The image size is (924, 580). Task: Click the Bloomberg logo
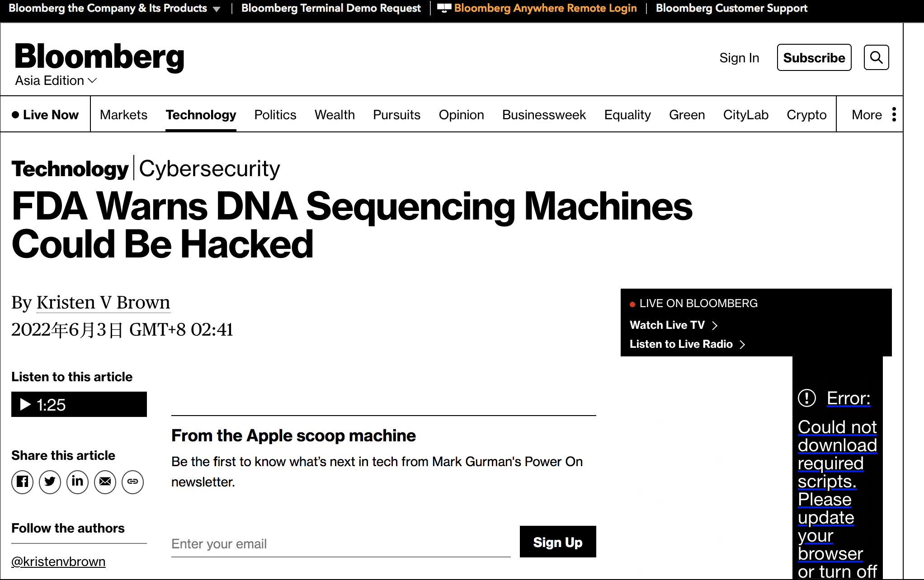click(x=99, y=56)
